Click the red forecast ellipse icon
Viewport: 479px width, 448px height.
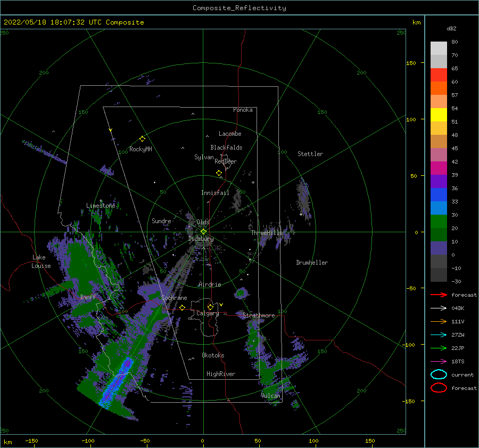(439, 388)
